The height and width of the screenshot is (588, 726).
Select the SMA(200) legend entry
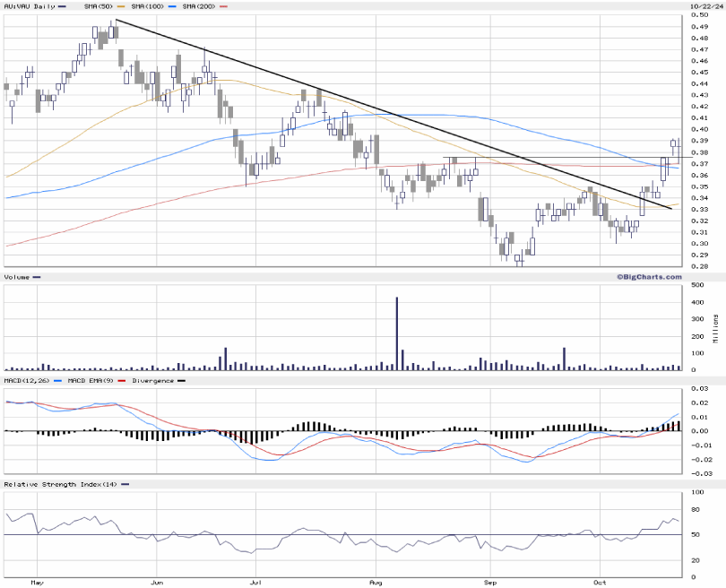click(x=203, y=6)
